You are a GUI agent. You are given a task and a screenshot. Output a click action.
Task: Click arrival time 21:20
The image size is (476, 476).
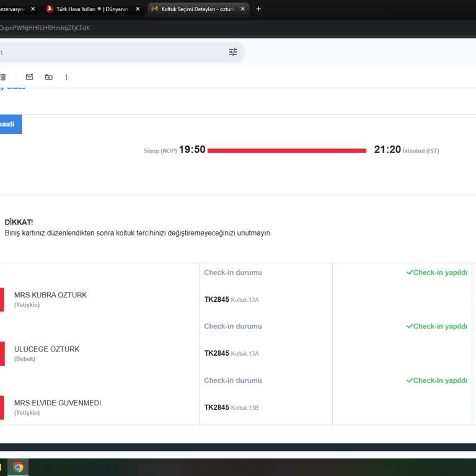(x=387, y=149)
